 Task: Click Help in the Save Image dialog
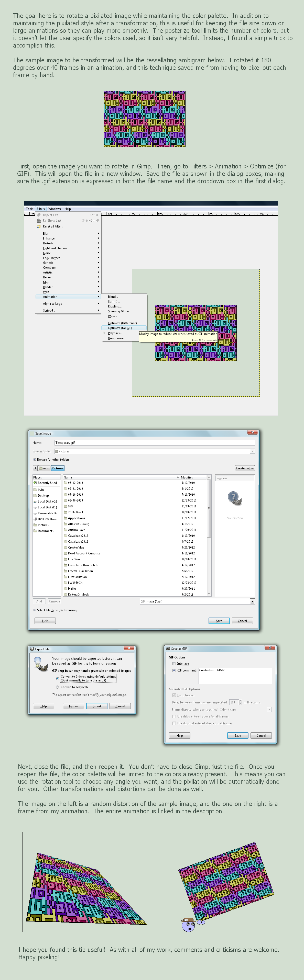point(45,621)
